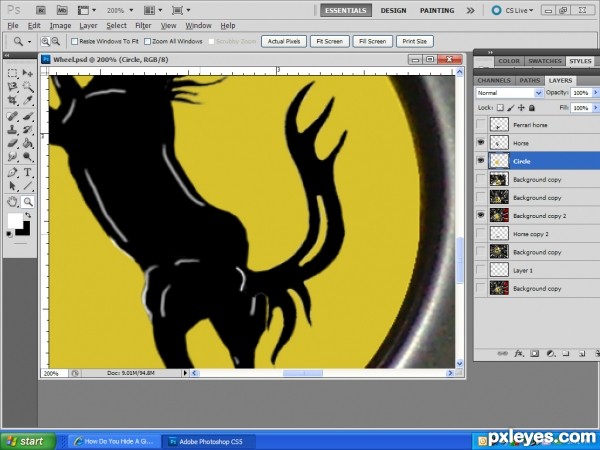600x450 pixels.
Task: Add a layer style with fx icon
Action: coord(518,353)
